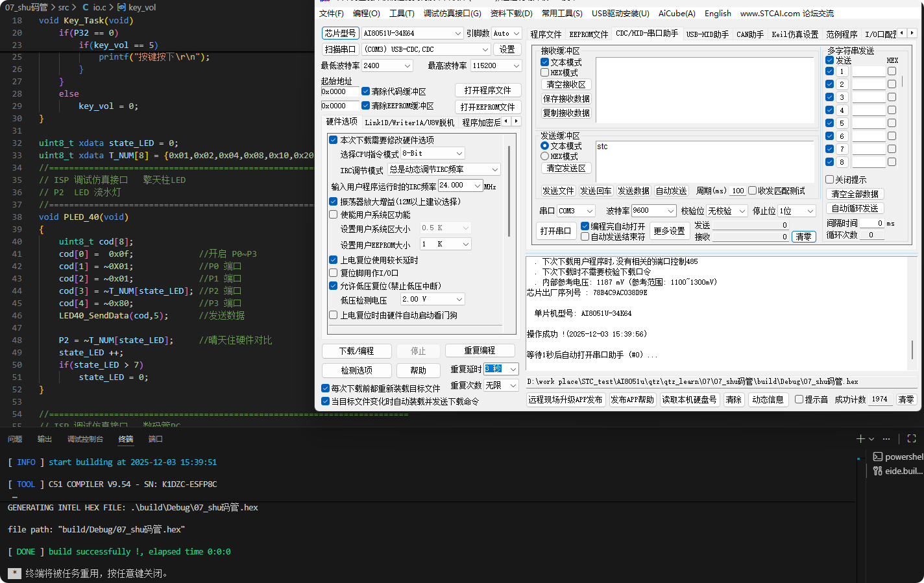Screen dimensions: 924x583
Task: Select the powershell terminal entry
Action: point(898,457)
